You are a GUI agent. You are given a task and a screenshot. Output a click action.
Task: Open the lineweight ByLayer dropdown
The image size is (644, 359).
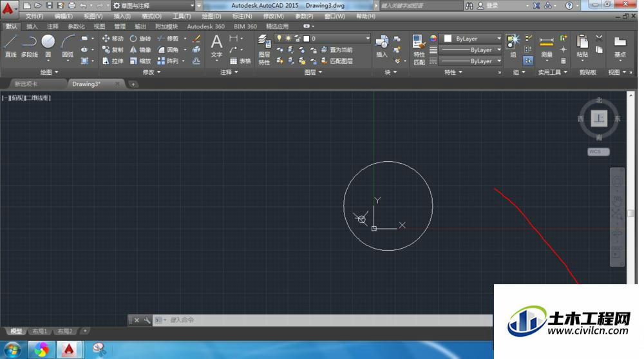coord(471,50)
